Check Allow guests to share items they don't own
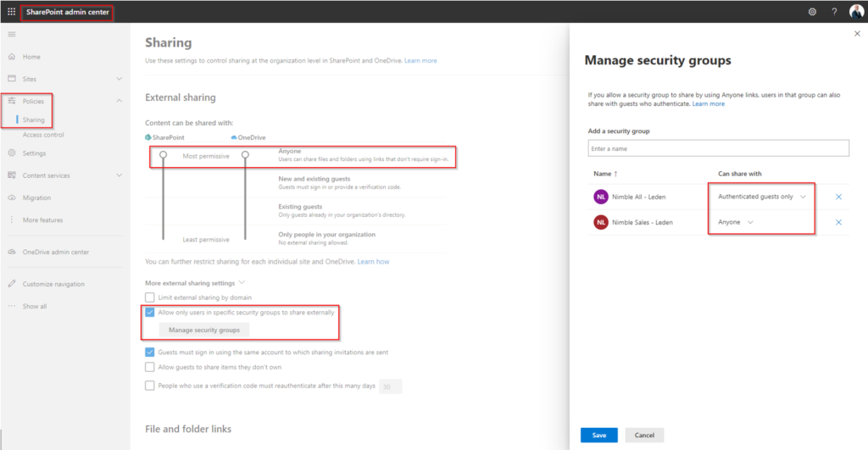The height and width of the screenshot is (450, 868). pos(149,367)
